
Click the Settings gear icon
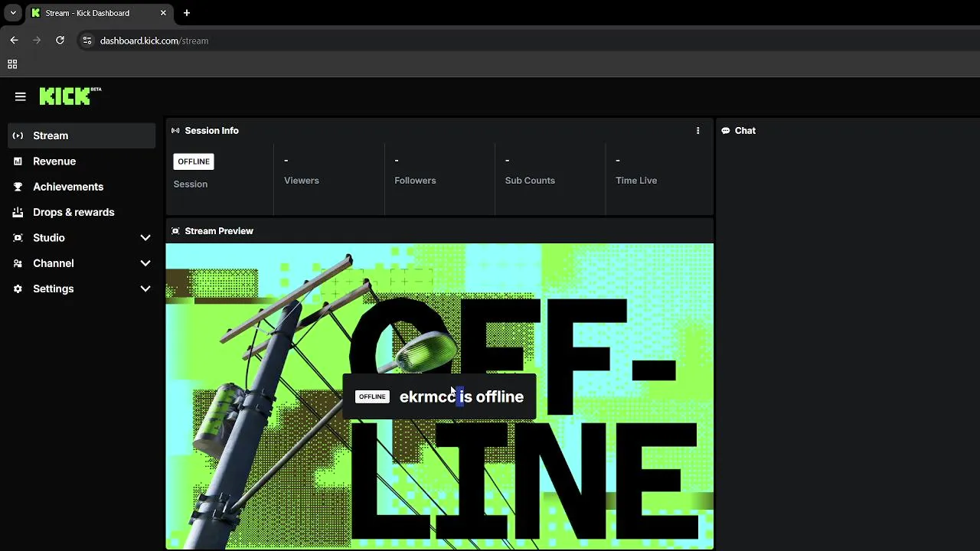click(18, 289)
